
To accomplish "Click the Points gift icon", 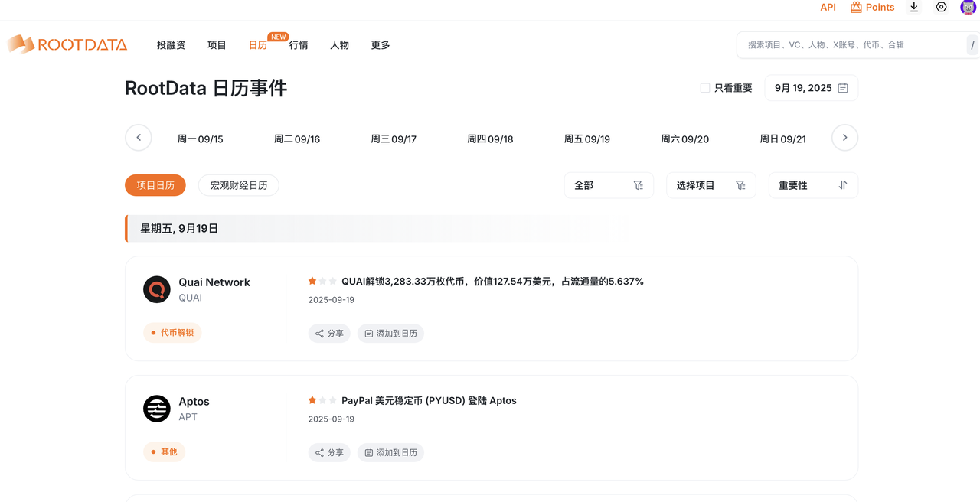I will (x=856, y=8).
